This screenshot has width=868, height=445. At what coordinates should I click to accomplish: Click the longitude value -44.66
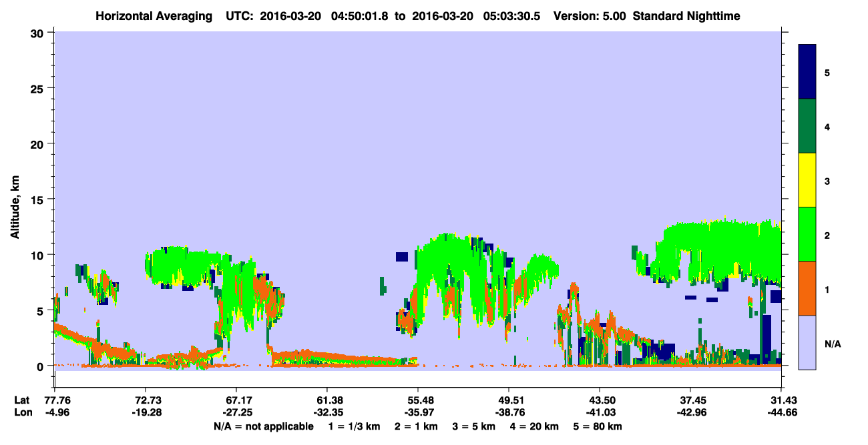(x=781, y=412)
